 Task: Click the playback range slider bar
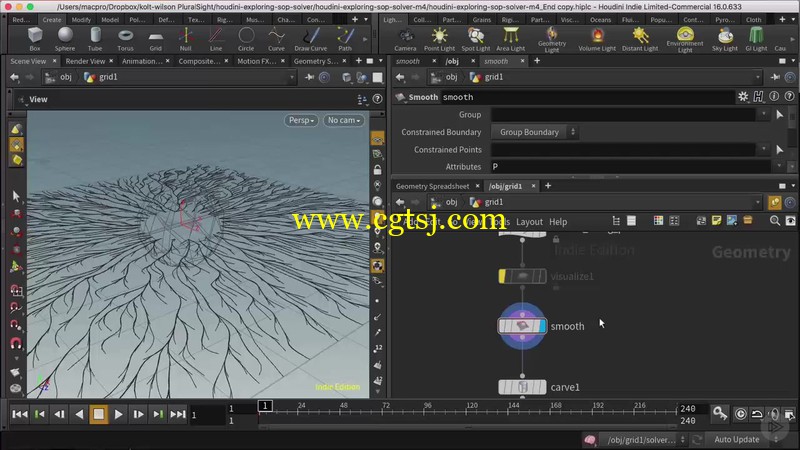[x=468, y=427]
